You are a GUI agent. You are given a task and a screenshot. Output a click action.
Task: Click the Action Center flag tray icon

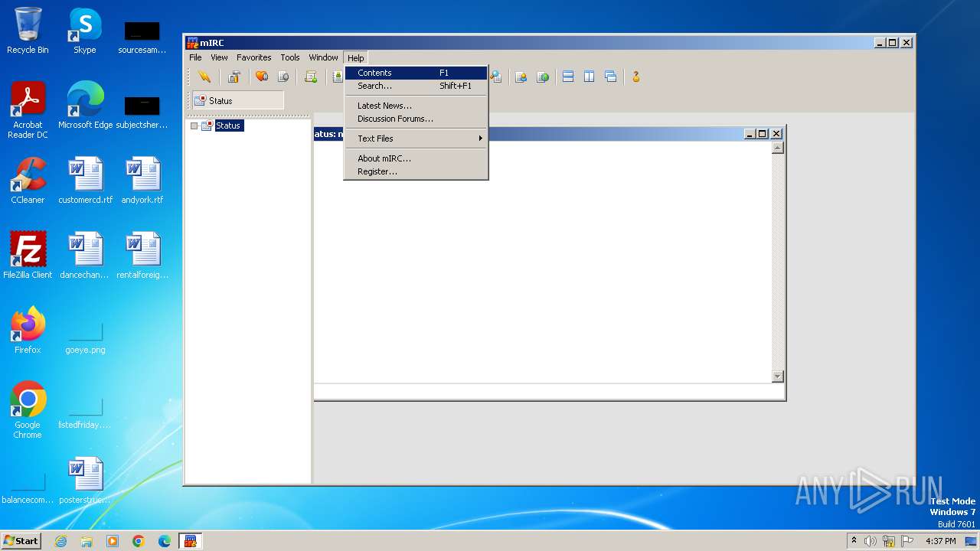(907, 541)
